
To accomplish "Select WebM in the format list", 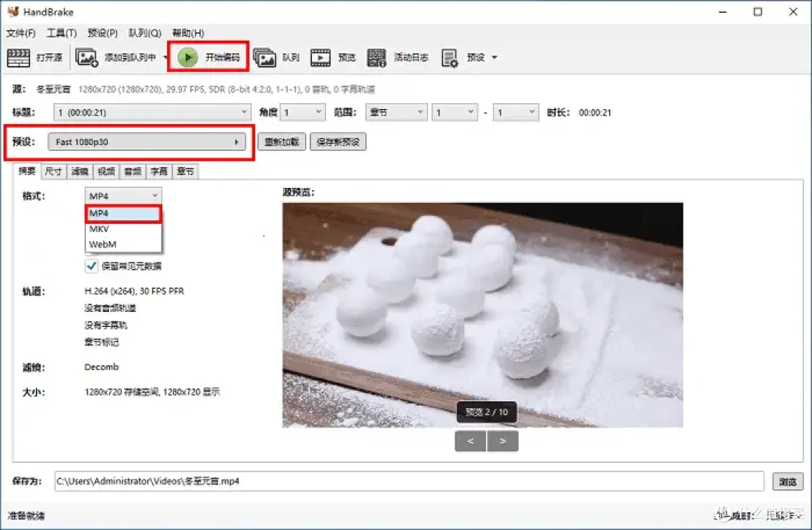I will (123, 244).
